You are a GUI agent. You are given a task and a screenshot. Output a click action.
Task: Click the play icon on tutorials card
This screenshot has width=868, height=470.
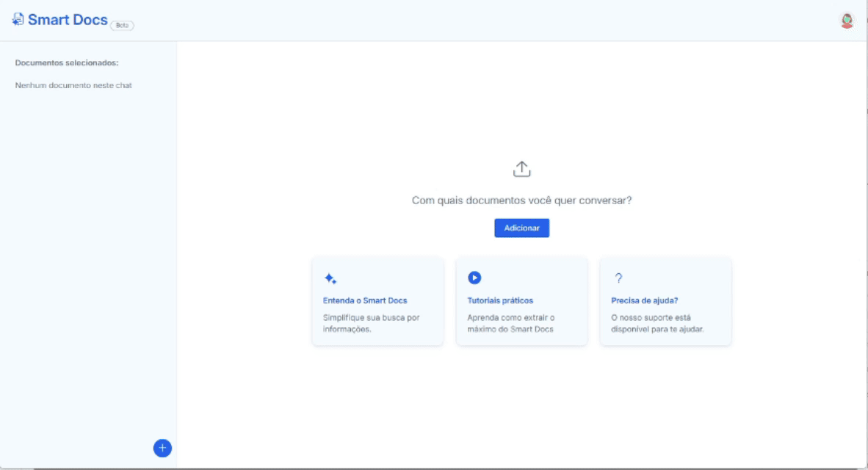coord(474,278)
